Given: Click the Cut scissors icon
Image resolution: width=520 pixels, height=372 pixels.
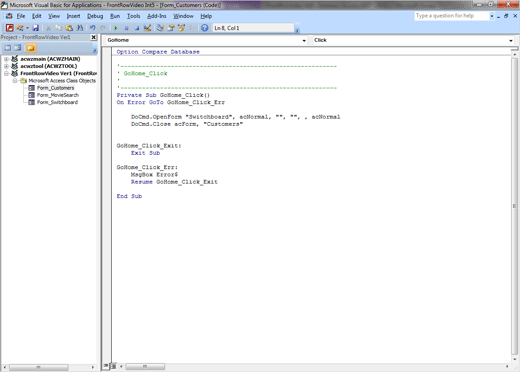Looking at the screenshot, I should 48,28.
